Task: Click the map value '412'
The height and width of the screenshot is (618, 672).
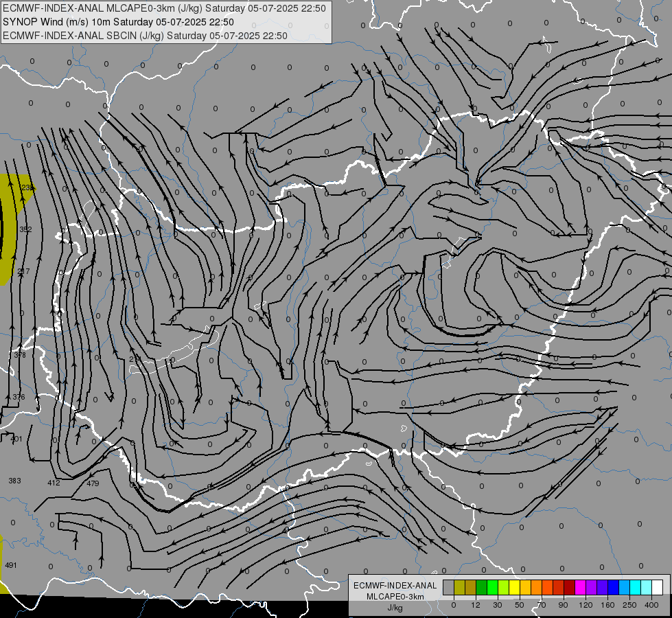Action: pos(54,483)
